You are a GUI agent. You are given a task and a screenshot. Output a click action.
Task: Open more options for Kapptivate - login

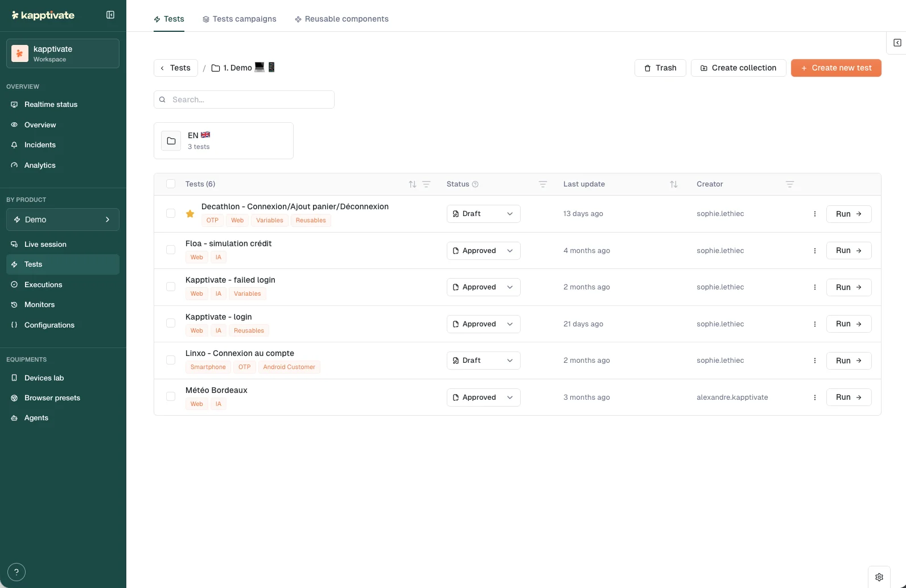point(815,324)
